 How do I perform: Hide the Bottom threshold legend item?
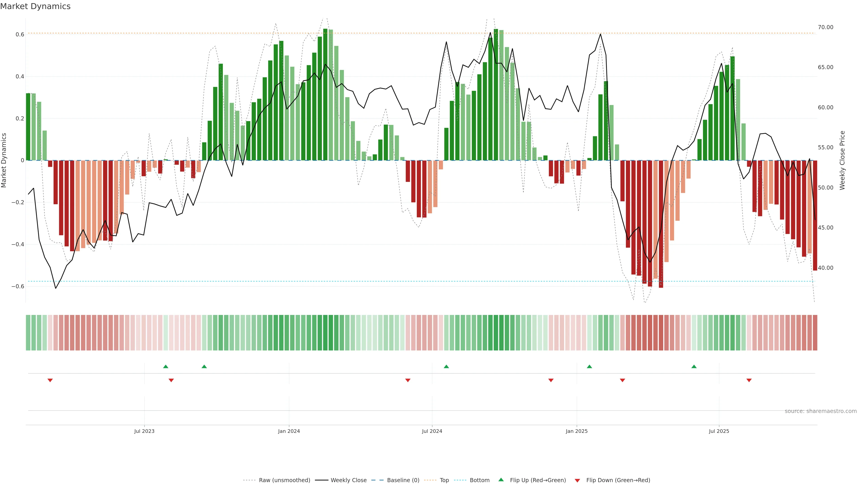(x=479, y=480)
